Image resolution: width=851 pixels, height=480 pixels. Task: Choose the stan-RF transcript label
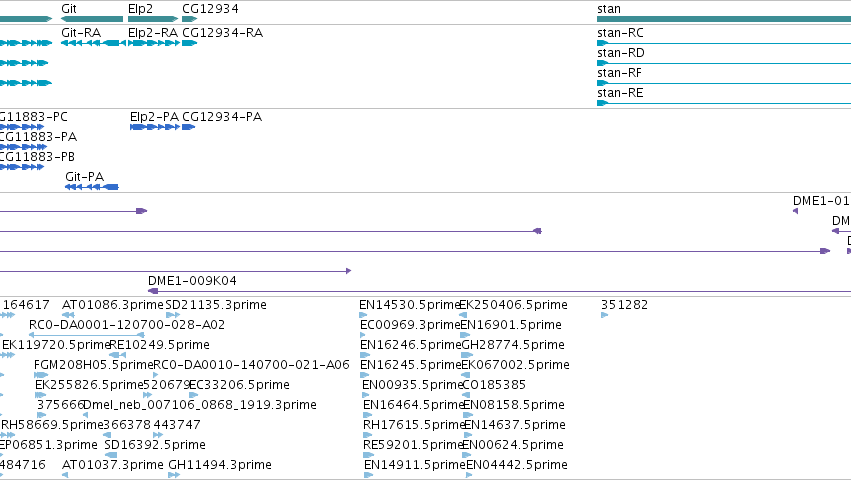coord(619,73)
